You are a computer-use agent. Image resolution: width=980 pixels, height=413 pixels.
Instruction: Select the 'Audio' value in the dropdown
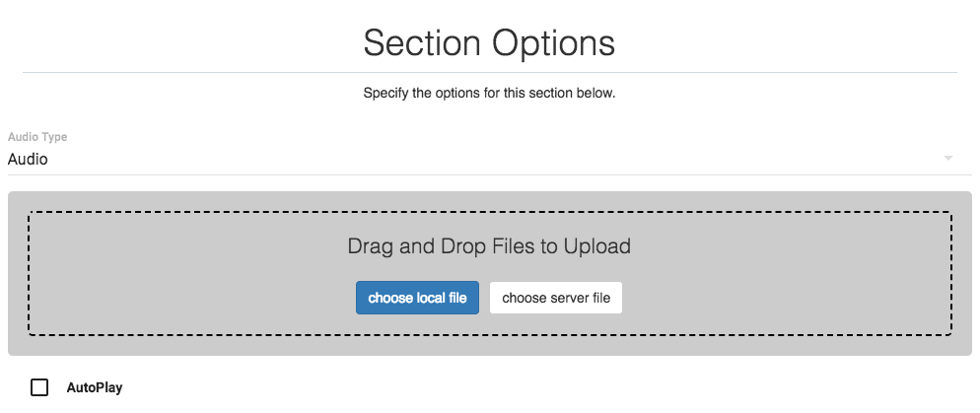coord(29,159)
